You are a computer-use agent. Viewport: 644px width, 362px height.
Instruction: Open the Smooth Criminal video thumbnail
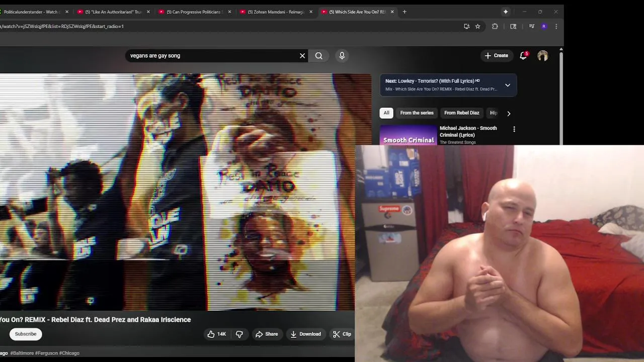(x=408, y=135)
